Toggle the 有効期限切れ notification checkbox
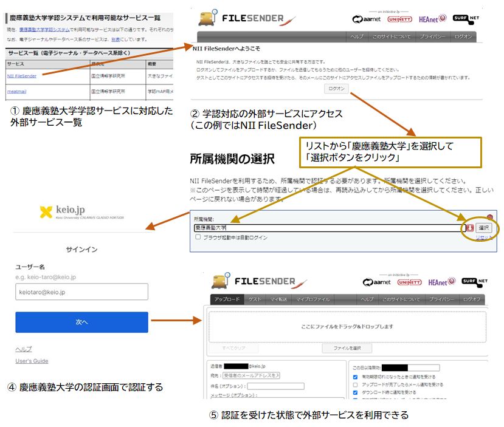This screenshot has height=427, width=504. click(x=356, y=377)
